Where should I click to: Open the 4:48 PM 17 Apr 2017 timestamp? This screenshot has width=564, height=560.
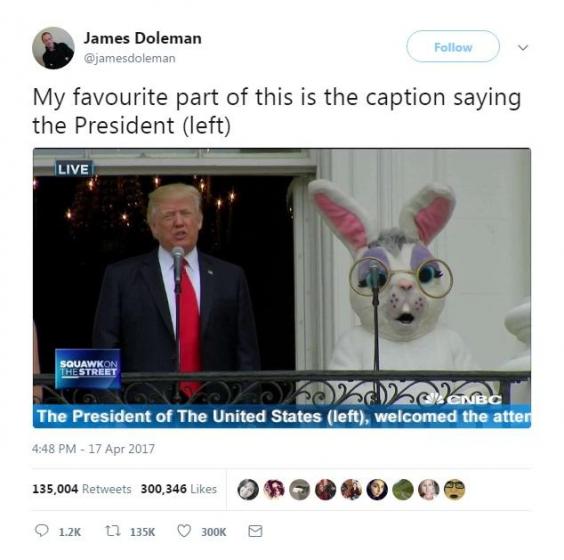tap(93, 449)
